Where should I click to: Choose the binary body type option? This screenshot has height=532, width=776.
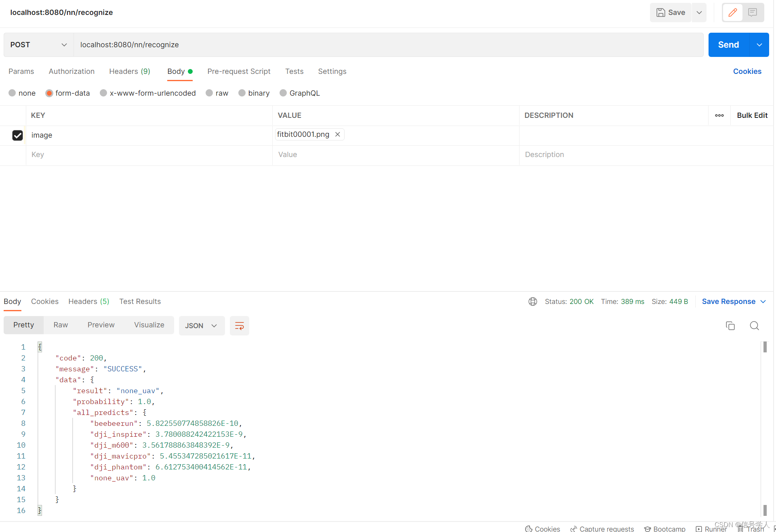(242, 93)
